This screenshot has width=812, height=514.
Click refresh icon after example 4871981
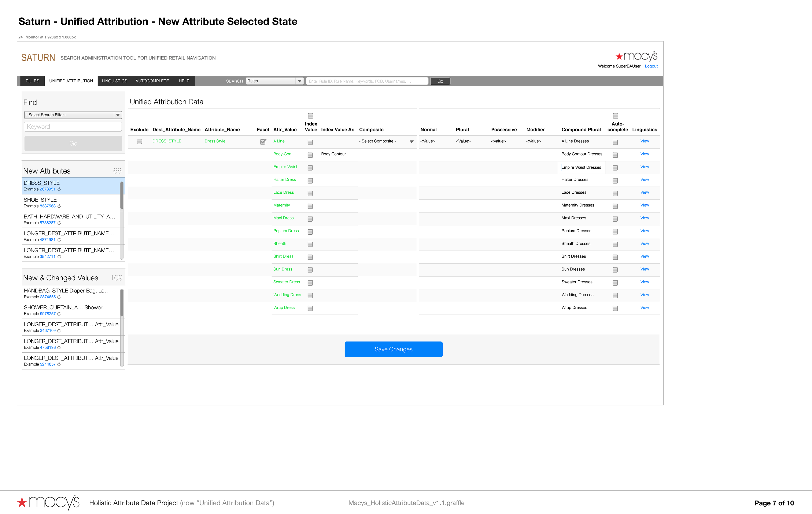tap(59, 240)
